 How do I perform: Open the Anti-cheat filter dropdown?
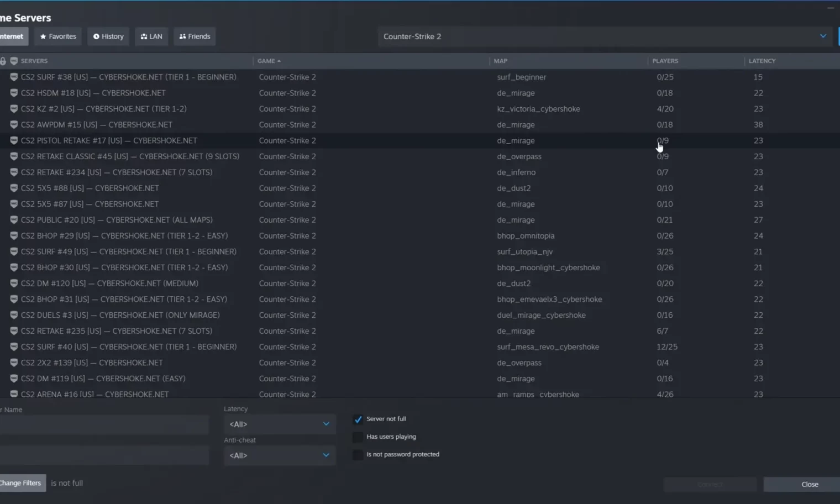coord(279,455)
